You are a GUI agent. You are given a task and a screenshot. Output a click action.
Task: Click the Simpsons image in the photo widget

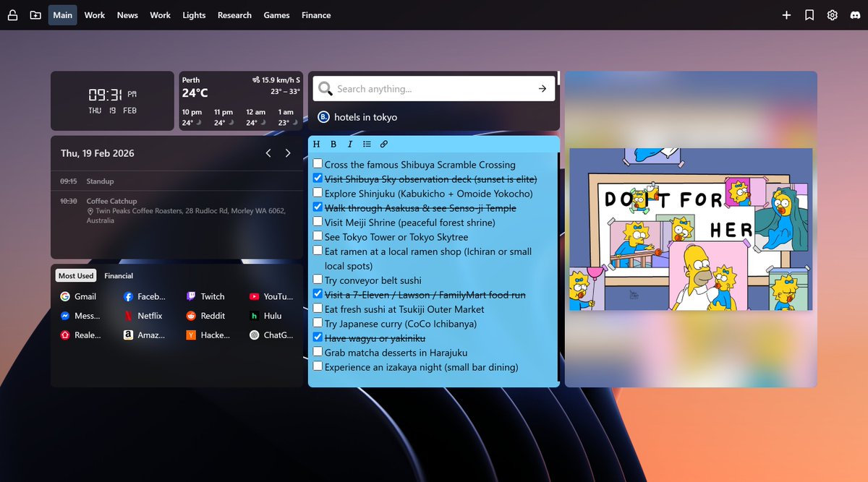coord(691,229)
